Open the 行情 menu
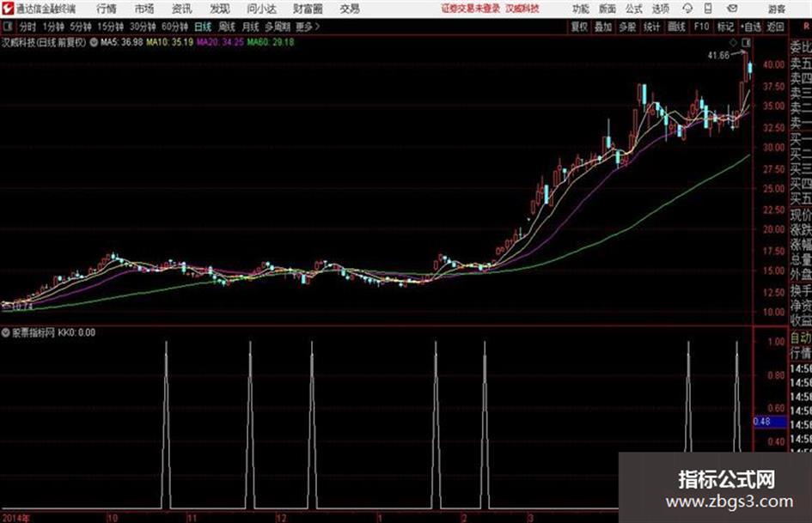This screenshot has height=523, width=812. coord(107,9)
